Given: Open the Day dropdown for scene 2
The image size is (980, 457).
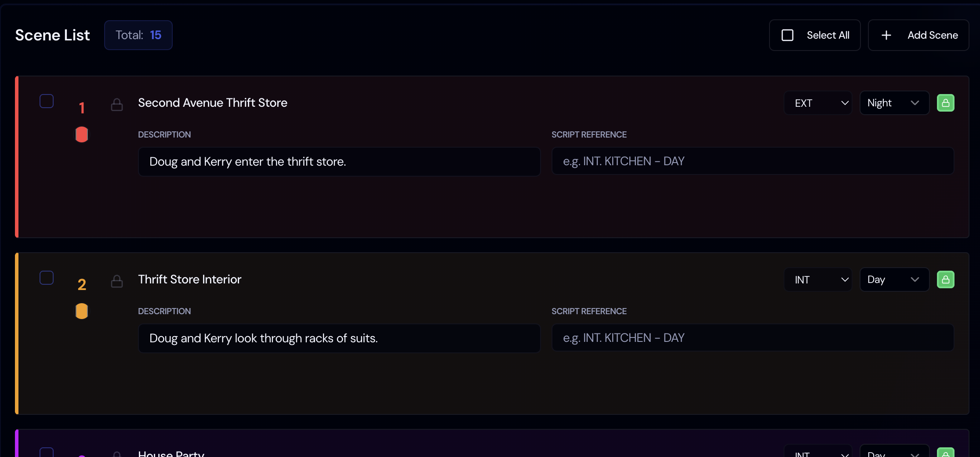Looking at the screenshot, I should pyautogui.click(x=894, y=279).
